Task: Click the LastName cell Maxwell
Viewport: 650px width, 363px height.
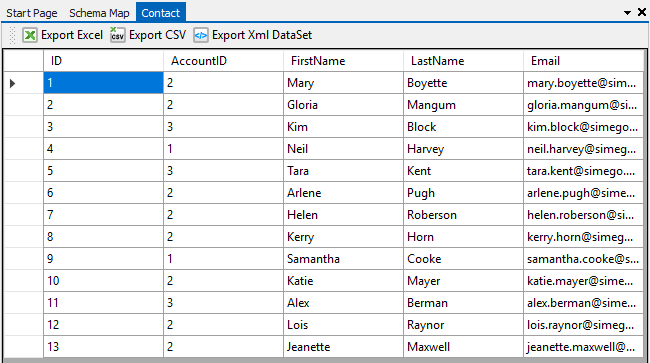Action: [463, 346]
